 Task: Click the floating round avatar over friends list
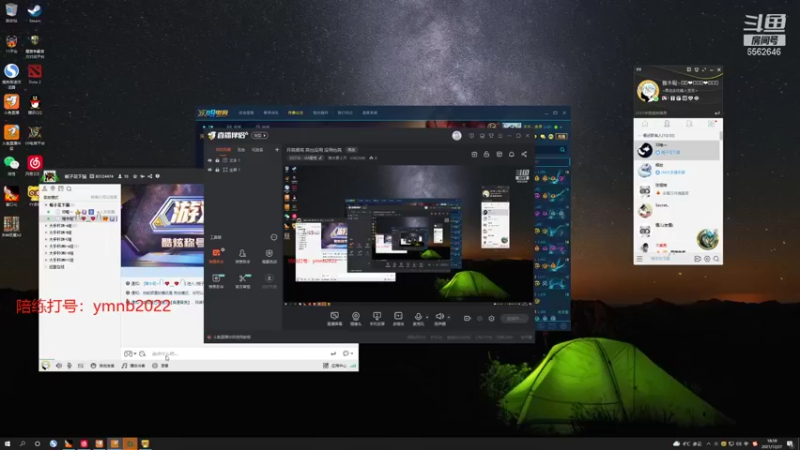point(708,239)
